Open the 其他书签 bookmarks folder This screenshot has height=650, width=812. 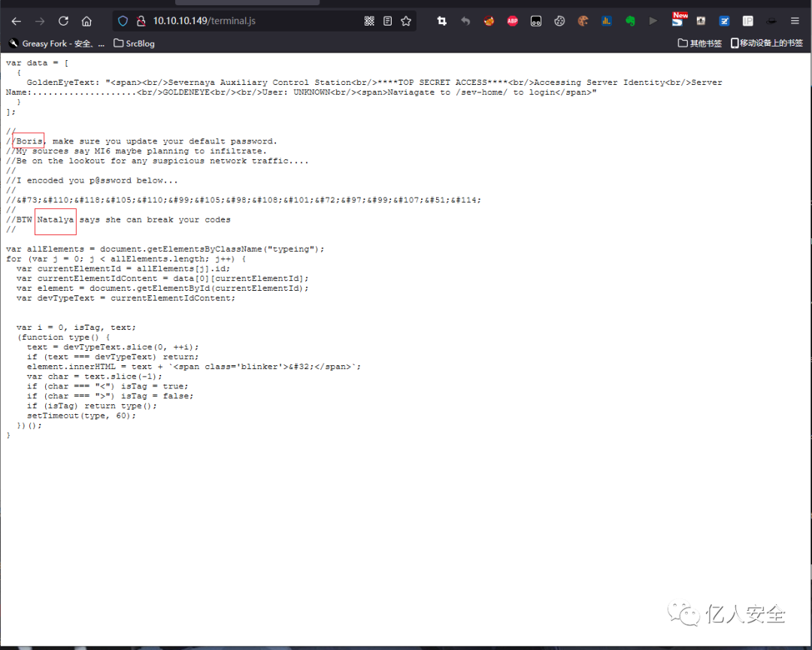[700, 44]
